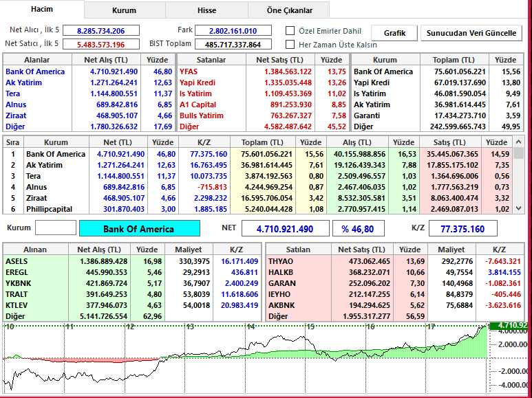Click the Maliyet header in Satılan table
This screenshot has height=398, width=532.
(x=451, y=250)
